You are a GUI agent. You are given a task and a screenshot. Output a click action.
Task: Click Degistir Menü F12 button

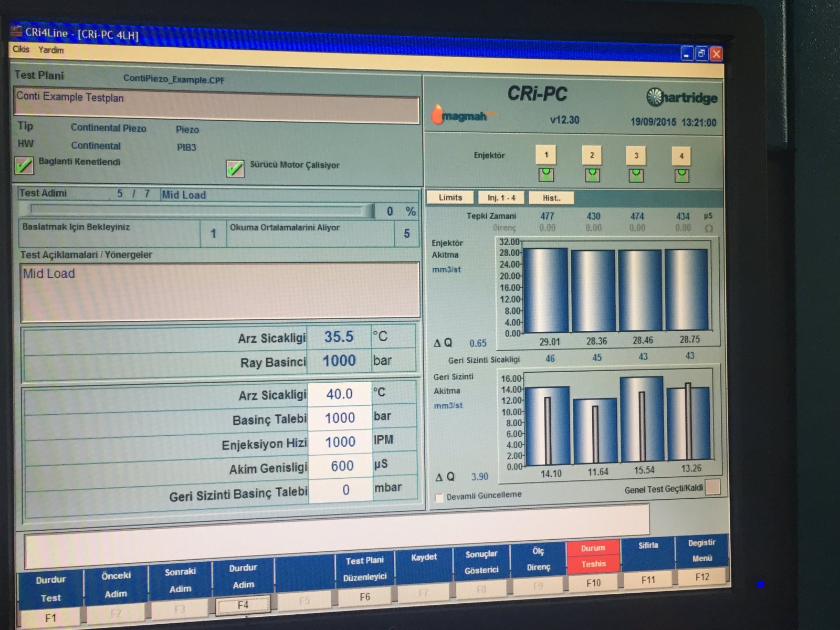(701, 559)
